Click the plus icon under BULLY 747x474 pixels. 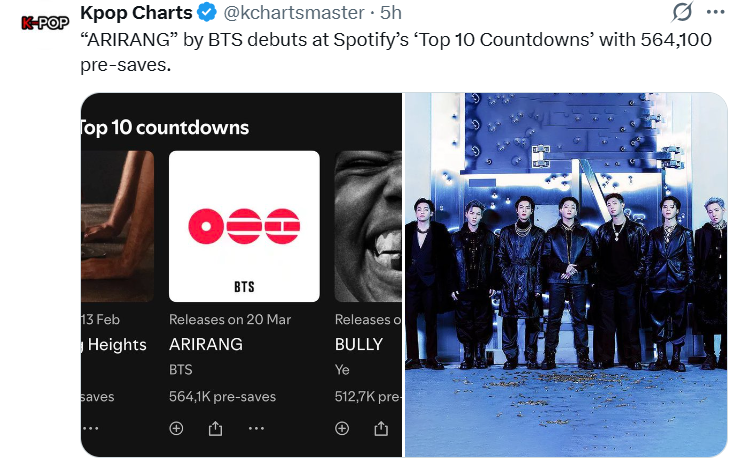[x=342, y=428]
